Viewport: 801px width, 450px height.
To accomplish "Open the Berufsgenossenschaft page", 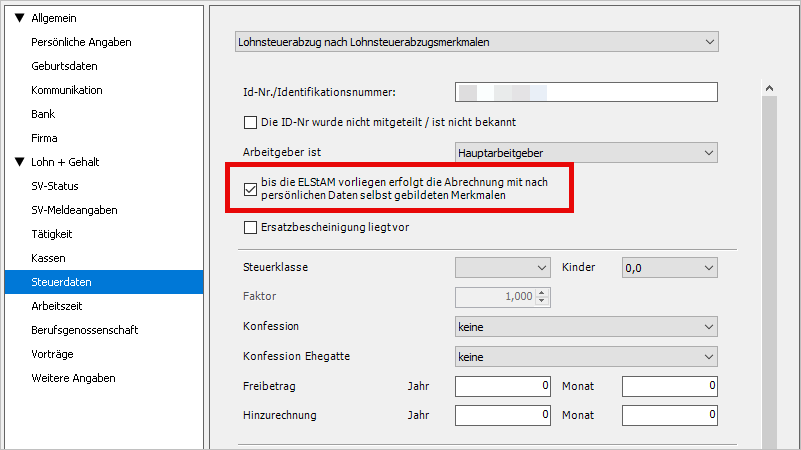I will tap(85, 330).
